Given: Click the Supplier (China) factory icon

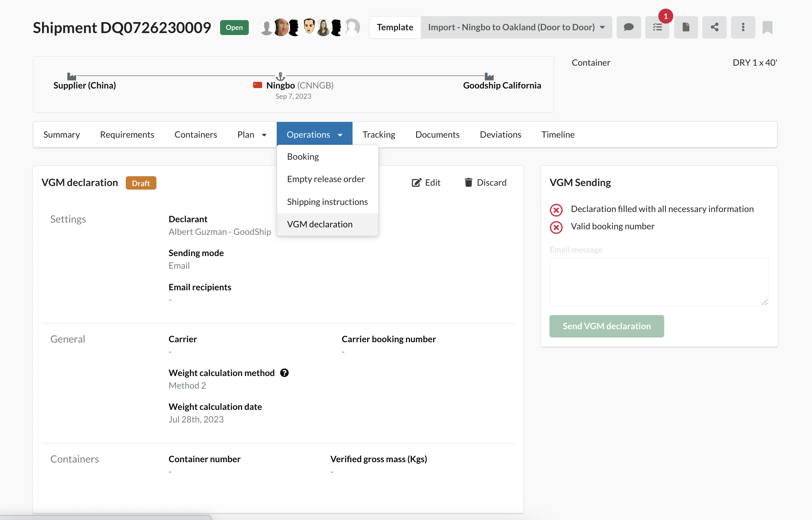Looking at the screenshot, I should pos(72,76).
